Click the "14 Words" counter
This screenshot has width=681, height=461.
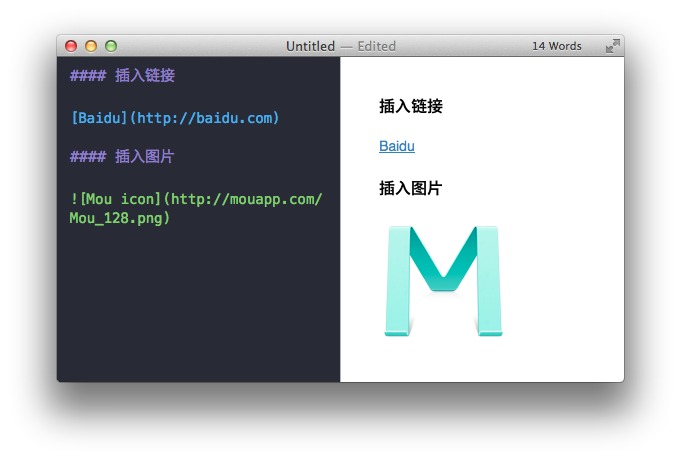[556, 46]
